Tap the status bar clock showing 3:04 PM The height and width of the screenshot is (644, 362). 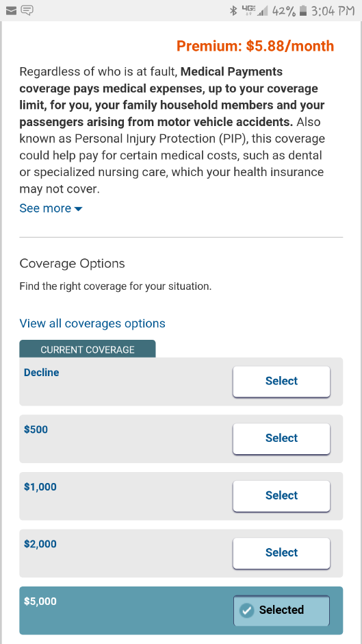click(x=333, y=11)
